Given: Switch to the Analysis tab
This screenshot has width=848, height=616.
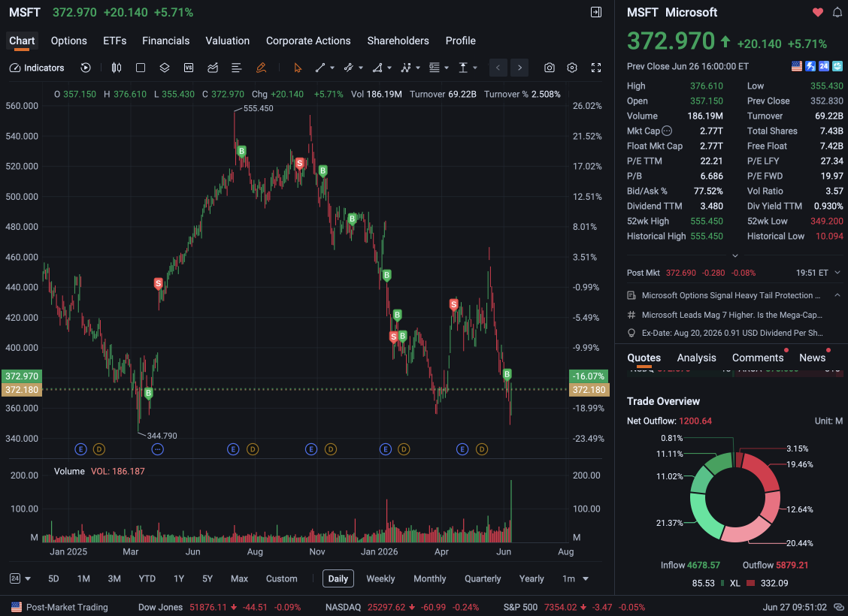Looking at the screenshot, I should (697, 358).
